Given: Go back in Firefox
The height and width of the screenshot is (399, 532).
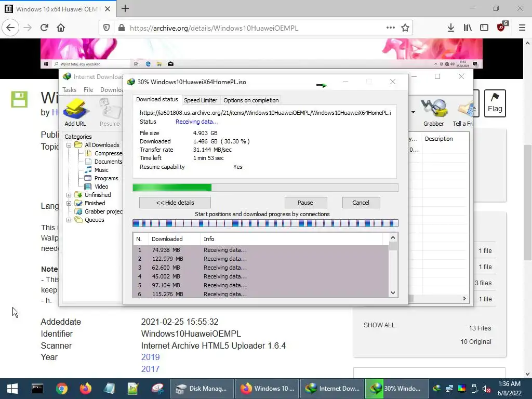Looking at the screenshot, I should pos(10,28).
